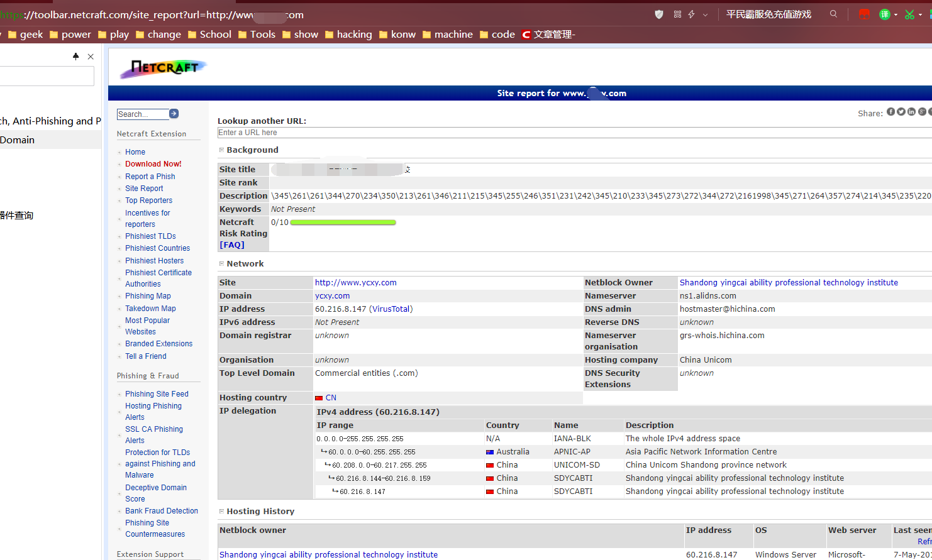Viewport: 932px width, 560px height.
Task: Click the green scissors screenshot icon
Action: coord(909,14)
